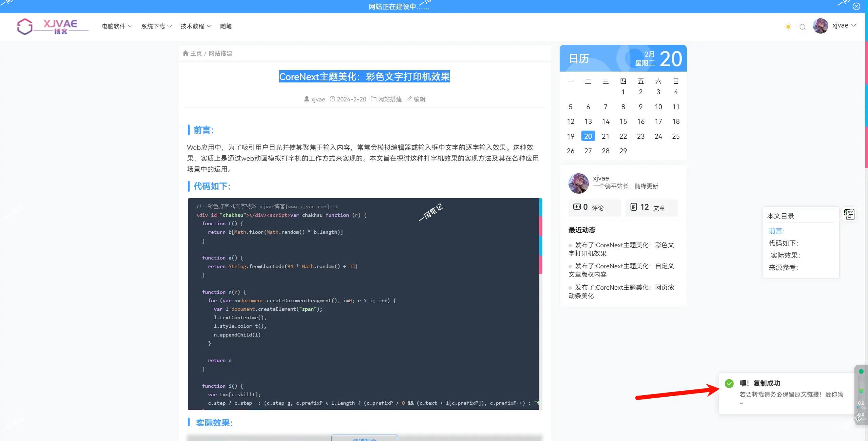Open the site search
Image resolution: width=868 pixels, height=441 pixels.
coord(803,26)
